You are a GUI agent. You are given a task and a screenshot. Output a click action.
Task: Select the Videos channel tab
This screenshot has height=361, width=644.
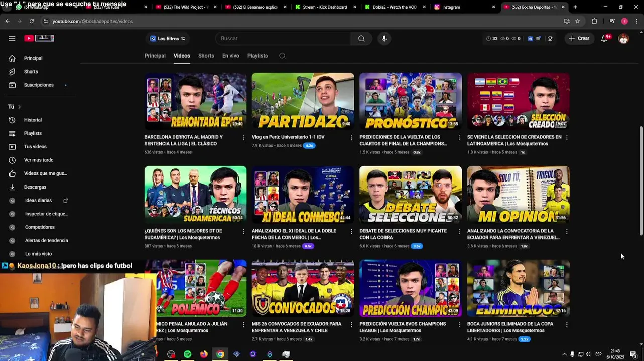click(182, 56)
